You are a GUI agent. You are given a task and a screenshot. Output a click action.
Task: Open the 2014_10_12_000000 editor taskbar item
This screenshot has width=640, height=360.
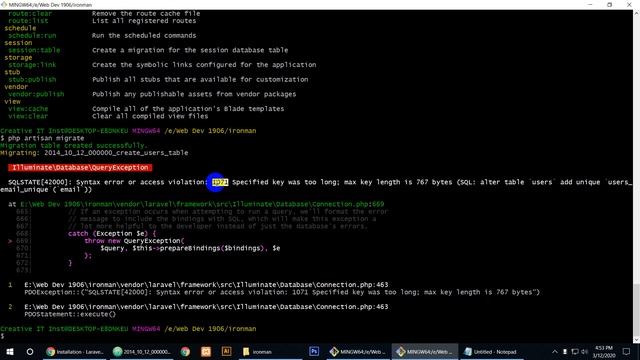click(x=142, y=351)
